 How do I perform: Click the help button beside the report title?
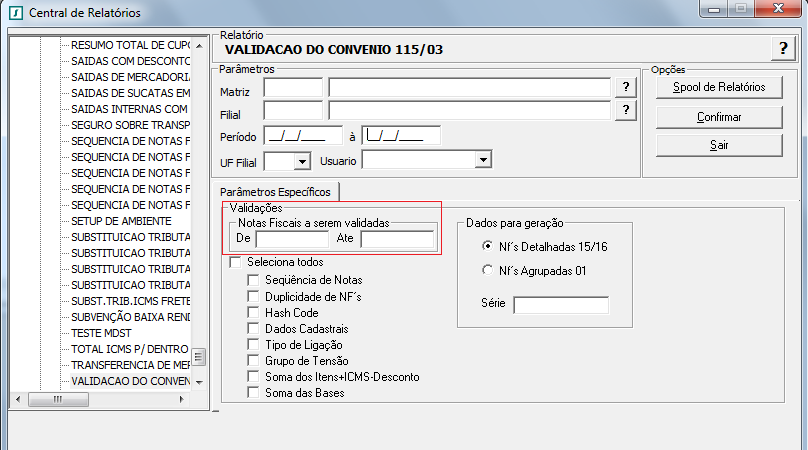pos(781,51)
